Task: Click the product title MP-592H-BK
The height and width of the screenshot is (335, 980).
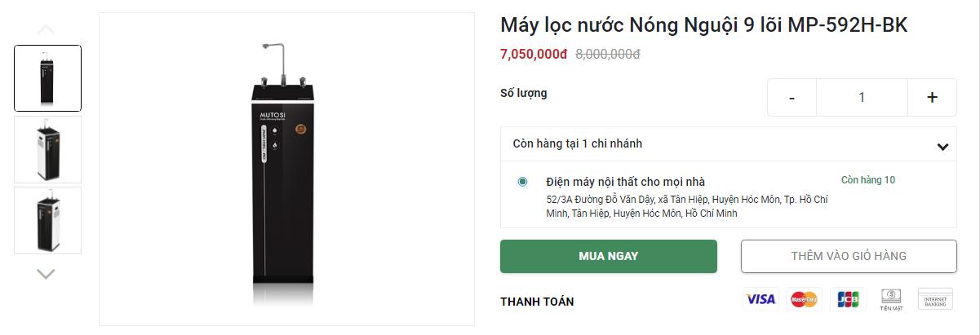Action: pos(703,26)
